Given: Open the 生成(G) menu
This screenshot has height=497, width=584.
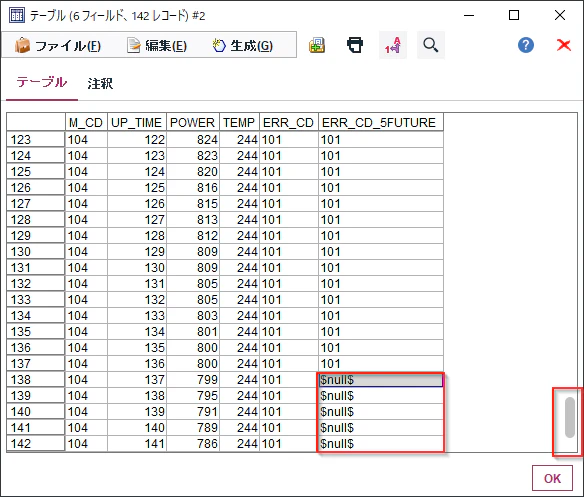Looking at the screenshot, I should 243,45.
